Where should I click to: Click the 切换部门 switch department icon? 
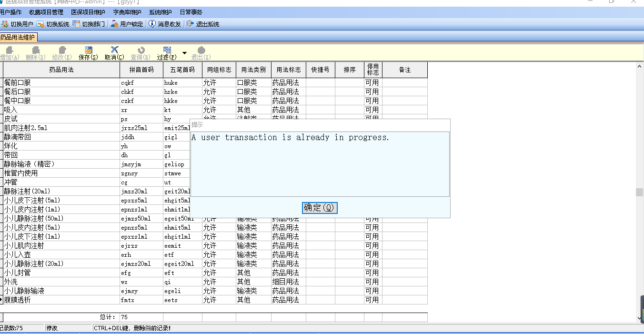point(77,24)
